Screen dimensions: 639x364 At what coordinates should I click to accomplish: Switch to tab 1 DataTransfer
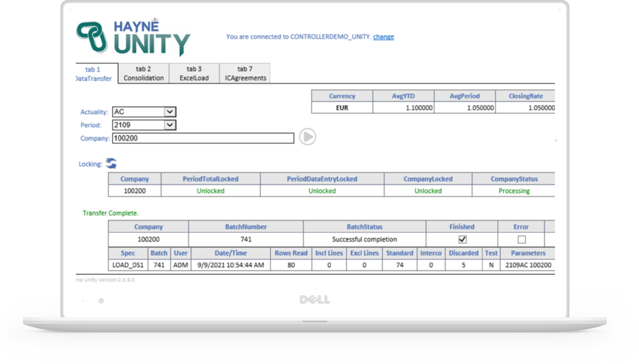97,74
